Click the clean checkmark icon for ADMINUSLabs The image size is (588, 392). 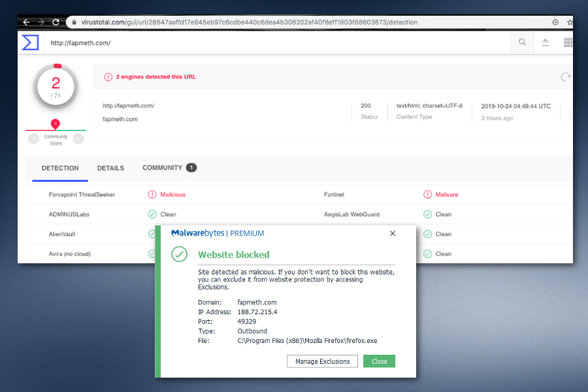point(152,214)
